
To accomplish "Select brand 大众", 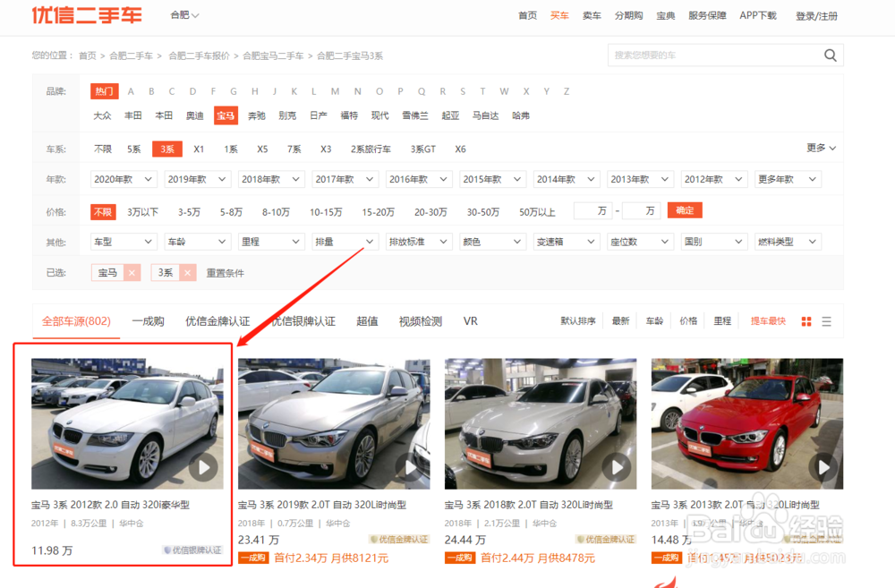I will click(102, 115).
